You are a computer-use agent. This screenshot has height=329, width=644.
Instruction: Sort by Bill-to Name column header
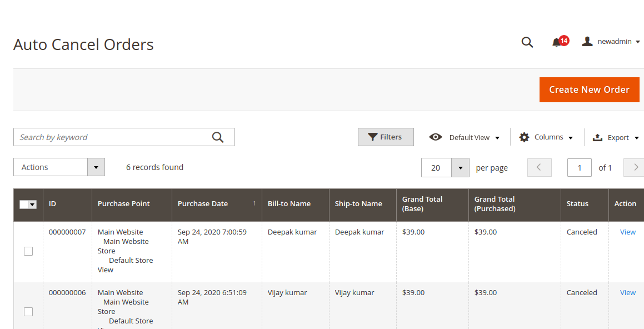(x=295, y=204)
